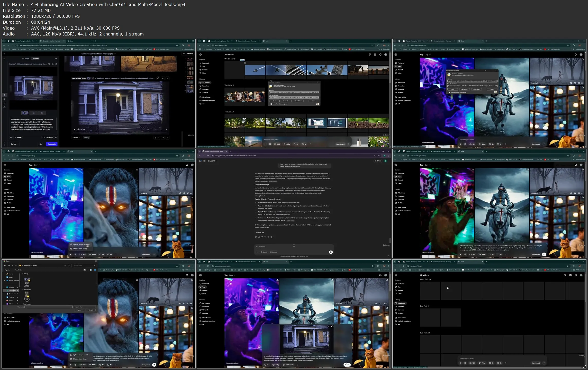Screen dimensions: 588x370
Task: Click the voice button in the ChatGPT composer
Action: point(331,252)
